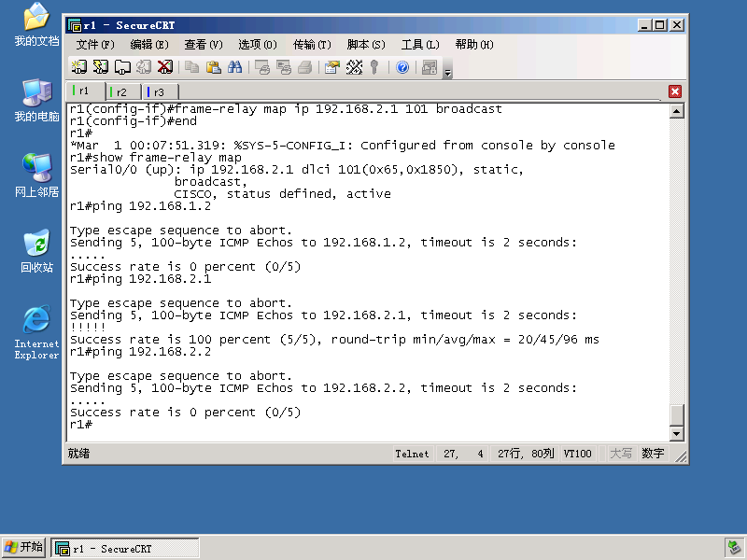Click the system tray network icon
This screenshot has width=747, height=560.
point(734,548)
